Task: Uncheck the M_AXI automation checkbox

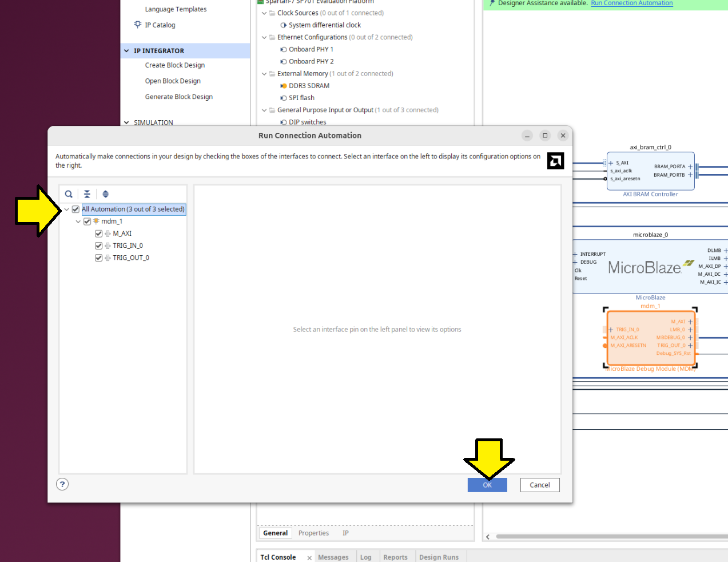Action: [98, 233]
